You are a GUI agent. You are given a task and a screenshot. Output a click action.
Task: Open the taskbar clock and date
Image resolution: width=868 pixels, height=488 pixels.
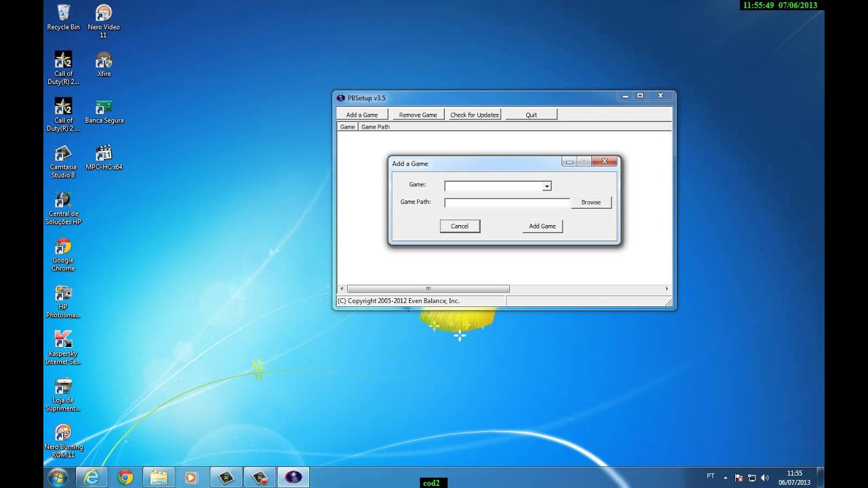(x=795, y=477)
